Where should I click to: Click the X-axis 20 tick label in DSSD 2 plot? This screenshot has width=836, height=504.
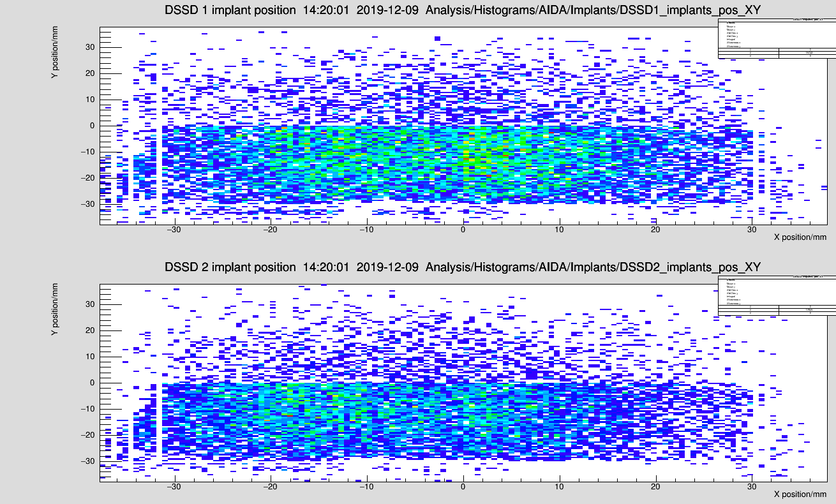click(x=656, y=487)
